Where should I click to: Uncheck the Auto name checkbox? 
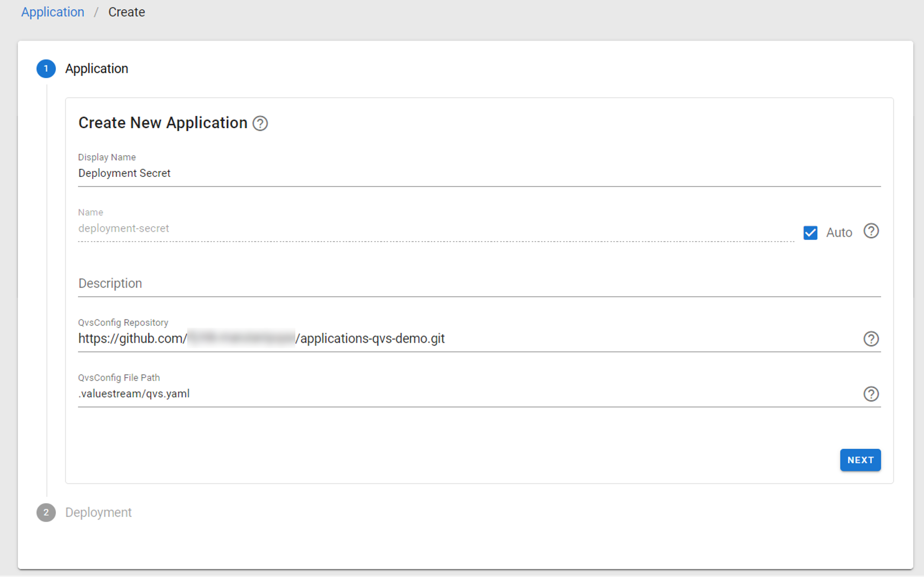pyautogui.click(x=810, y=233)
